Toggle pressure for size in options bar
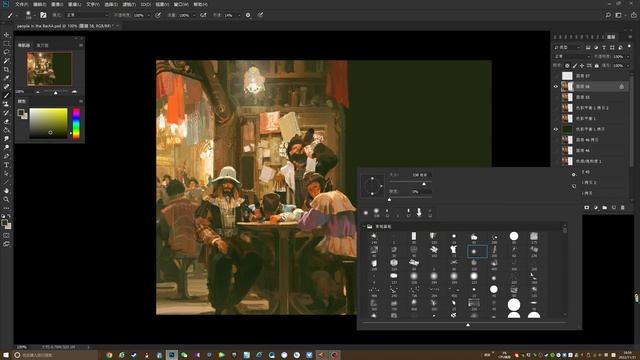 [260, 15]
